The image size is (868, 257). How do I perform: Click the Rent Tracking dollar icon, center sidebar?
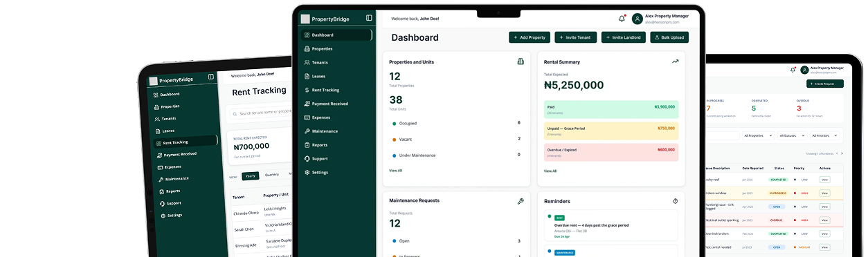coord(307,90)
